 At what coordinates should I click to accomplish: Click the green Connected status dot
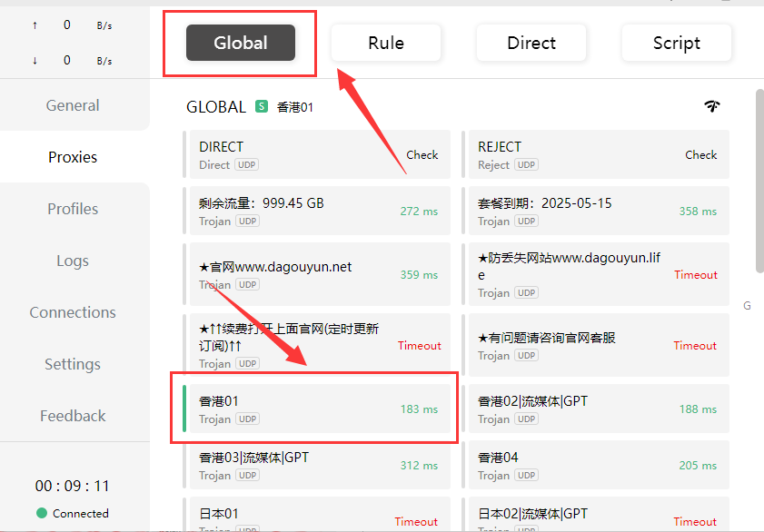tap(42, 513)
